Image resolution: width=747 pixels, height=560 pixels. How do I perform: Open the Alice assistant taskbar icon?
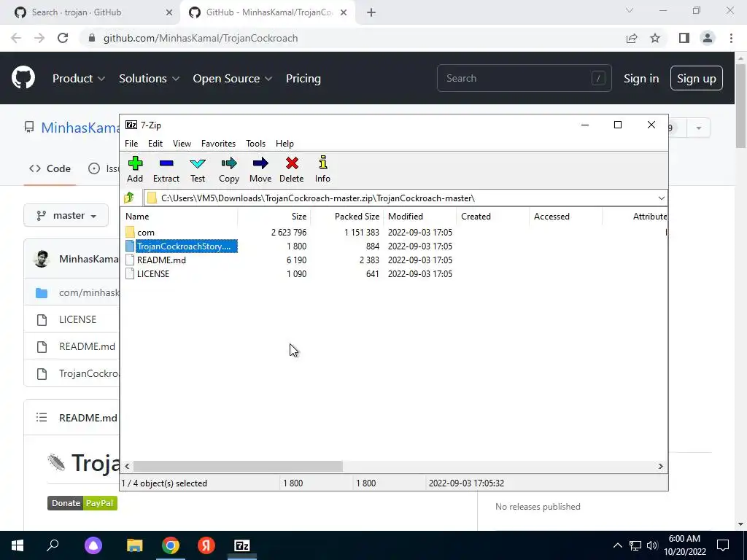point(93,545)
